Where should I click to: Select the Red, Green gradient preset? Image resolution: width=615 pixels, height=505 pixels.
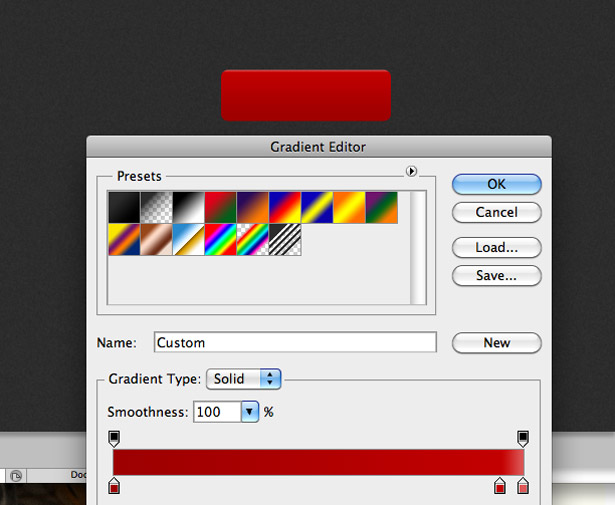point(220,207)
